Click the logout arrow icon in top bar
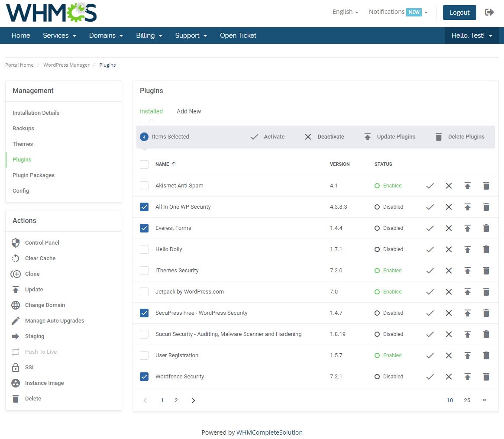The width and height of the screenshot is (504, 439). pyautogui.click(x=489, y=12)
